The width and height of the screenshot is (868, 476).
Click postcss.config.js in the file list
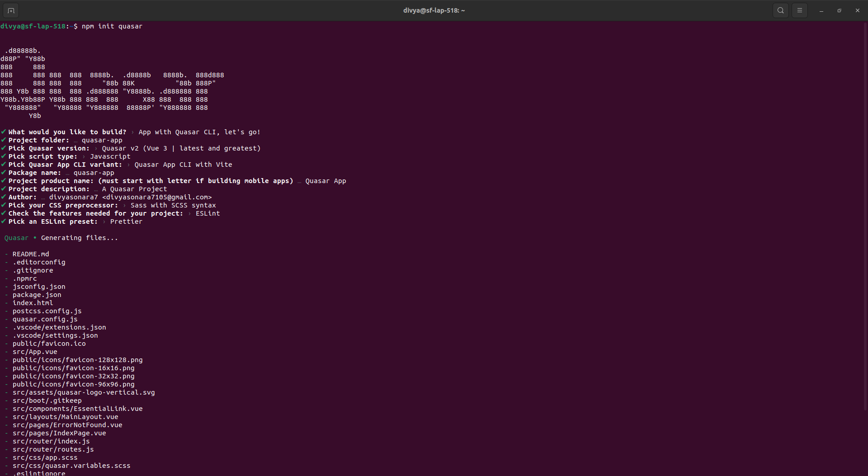click(47, 311)
